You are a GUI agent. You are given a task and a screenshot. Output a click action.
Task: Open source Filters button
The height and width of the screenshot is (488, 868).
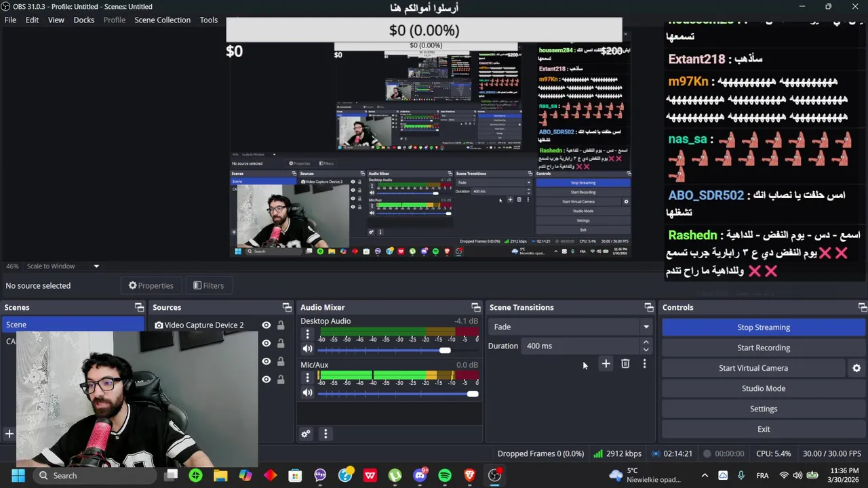tap(209, 286)
